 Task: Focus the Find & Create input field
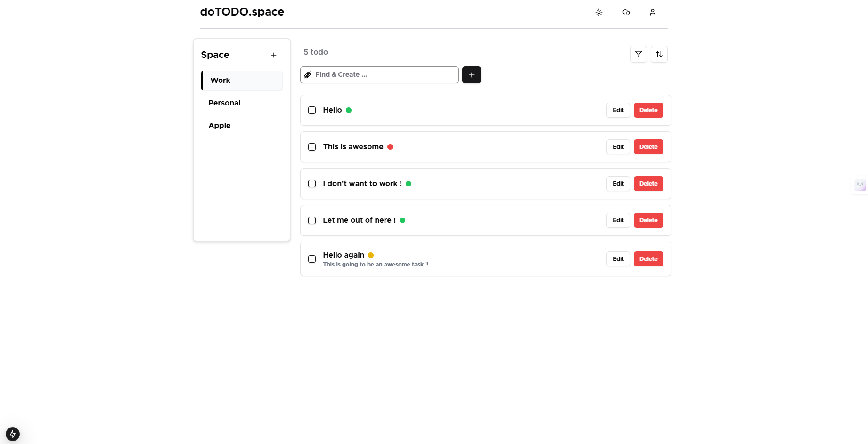click(384, 75)
